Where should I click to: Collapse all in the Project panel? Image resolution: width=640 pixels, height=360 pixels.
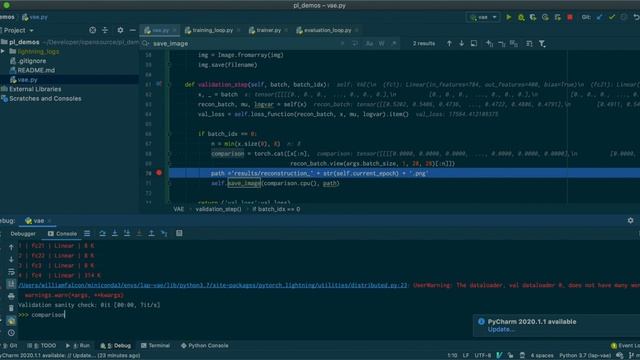[105, 30]
